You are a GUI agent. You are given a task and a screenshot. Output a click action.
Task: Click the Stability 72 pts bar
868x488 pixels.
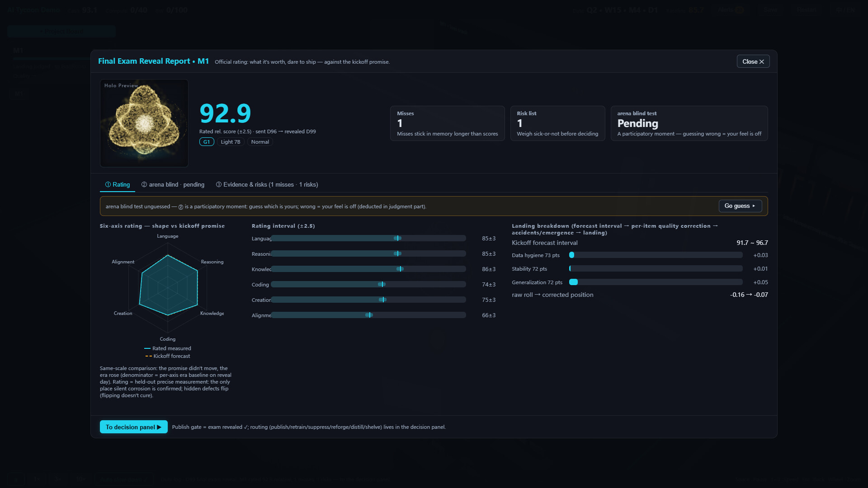click(x=656, y=268)
